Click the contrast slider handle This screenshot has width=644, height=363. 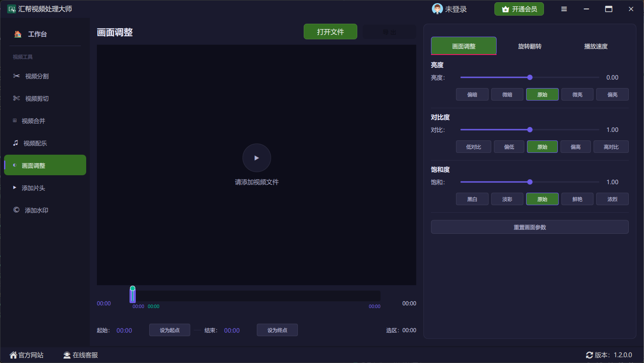530,130
